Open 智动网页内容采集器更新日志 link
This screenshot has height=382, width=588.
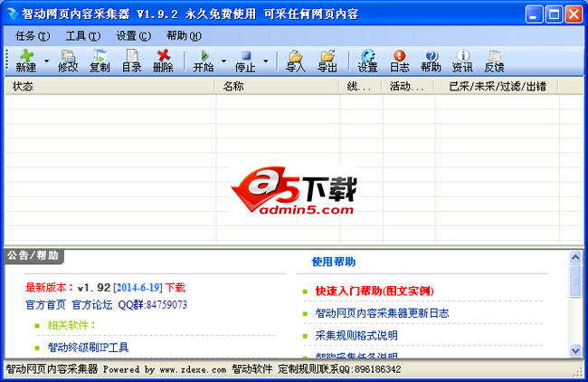click(382, 313)
